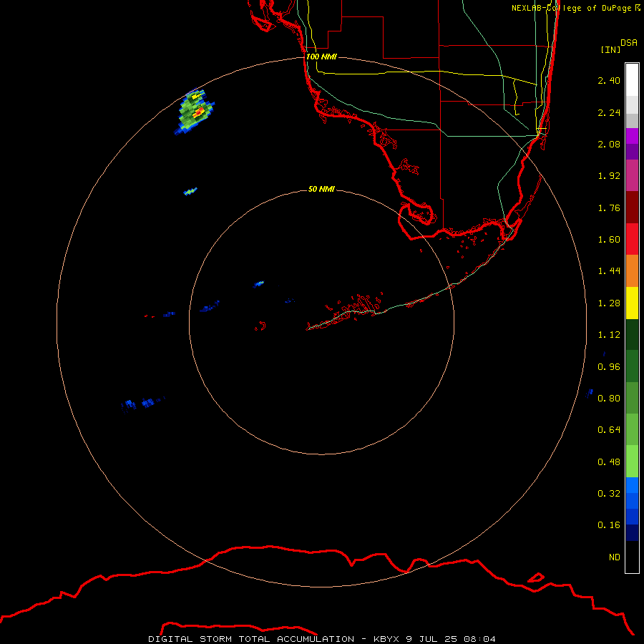Screen dimensions: 644x644
Task: Click the 1.28 legend value
Action: (609, 303)
